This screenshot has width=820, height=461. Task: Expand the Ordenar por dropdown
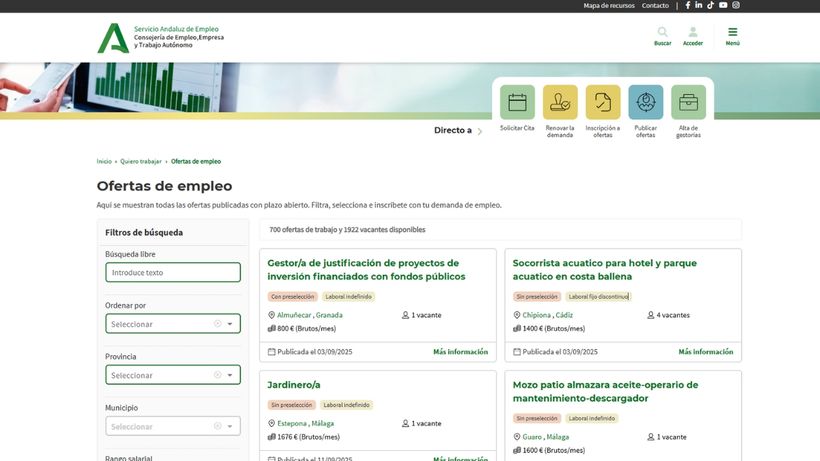tap(173, 324)
